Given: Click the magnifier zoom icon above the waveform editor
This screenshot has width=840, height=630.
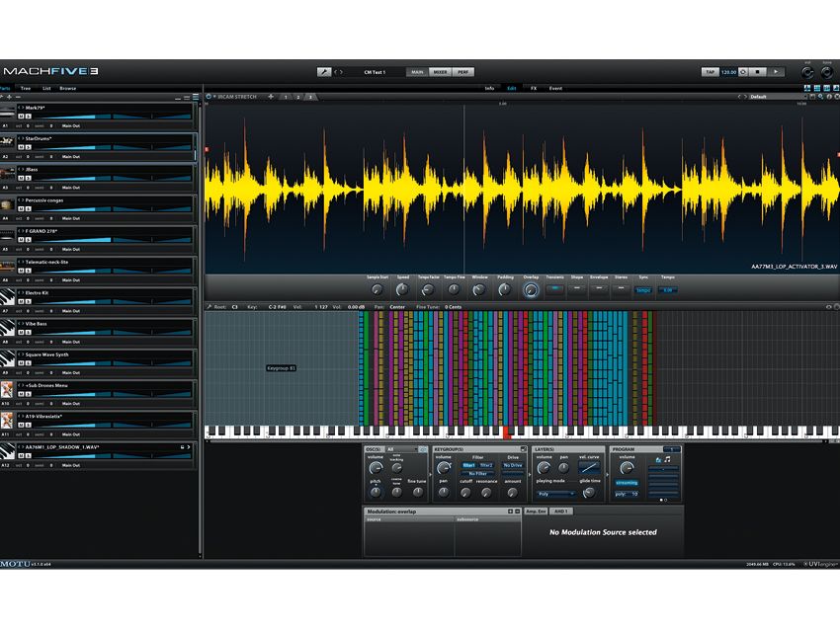Looking at the screenshot, I should click(821, 97).
